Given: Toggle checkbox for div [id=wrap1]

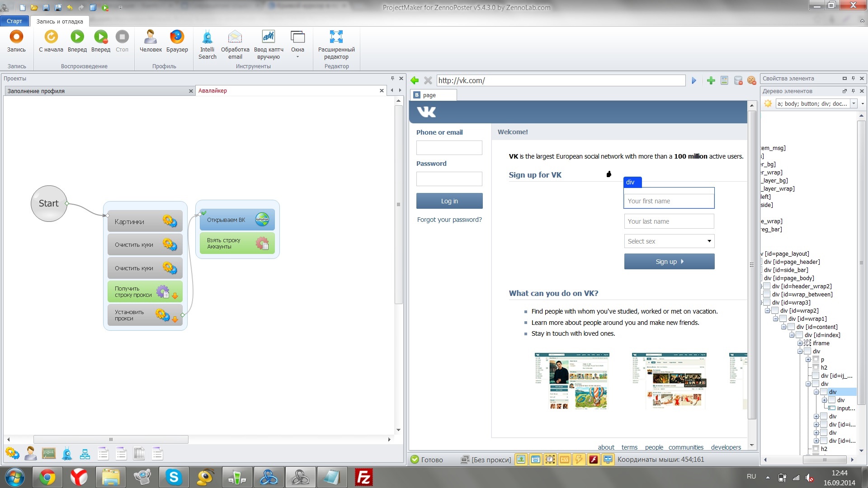Looking at the screenshot, I should [x=783, y=319].
